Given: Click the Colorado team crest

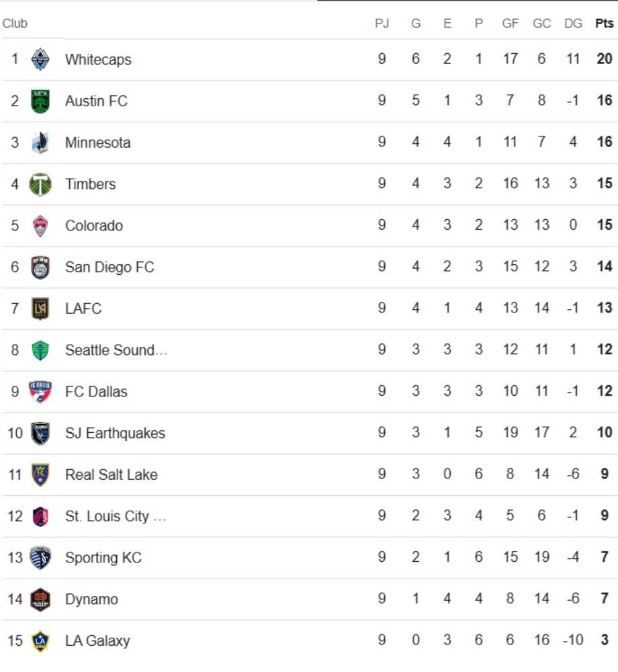Looking at the screenshot, I should pyautogui.click(x=40, y=226).
